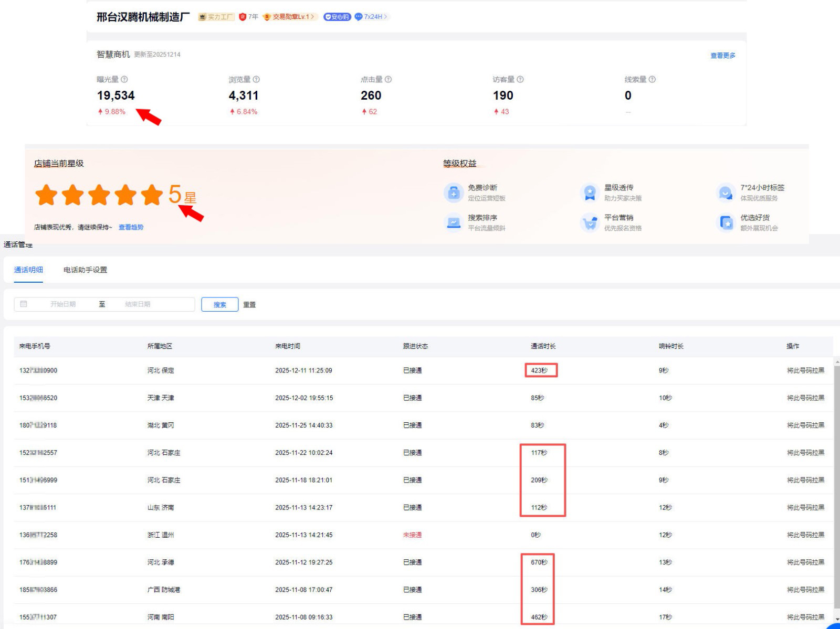Viewport: 840px width, 629px height.
Task: Select the 通话明细 tab
Action: tap(28, 270)
